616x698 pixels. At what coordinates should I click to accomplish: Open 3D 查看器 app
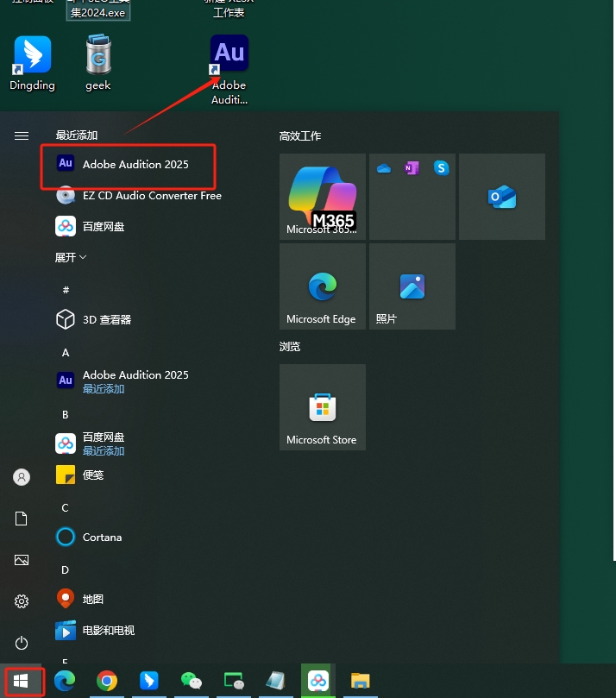93,319
